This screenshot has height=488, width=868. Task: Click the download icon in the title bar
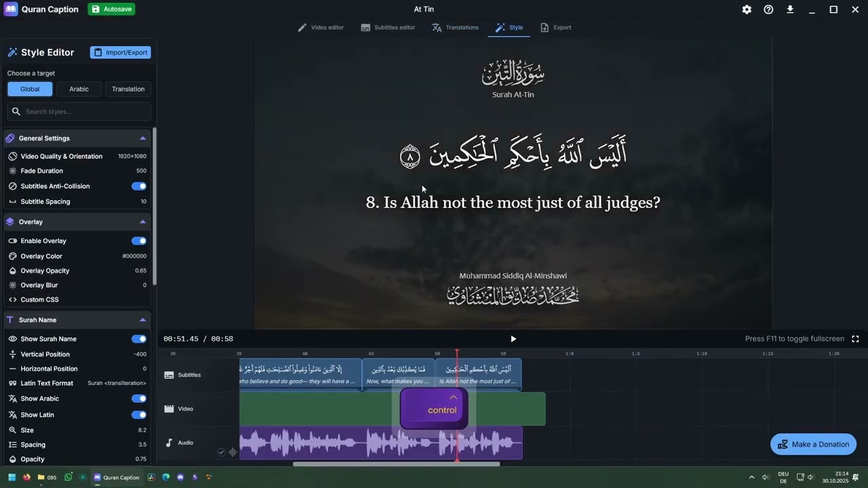point(790,9)
